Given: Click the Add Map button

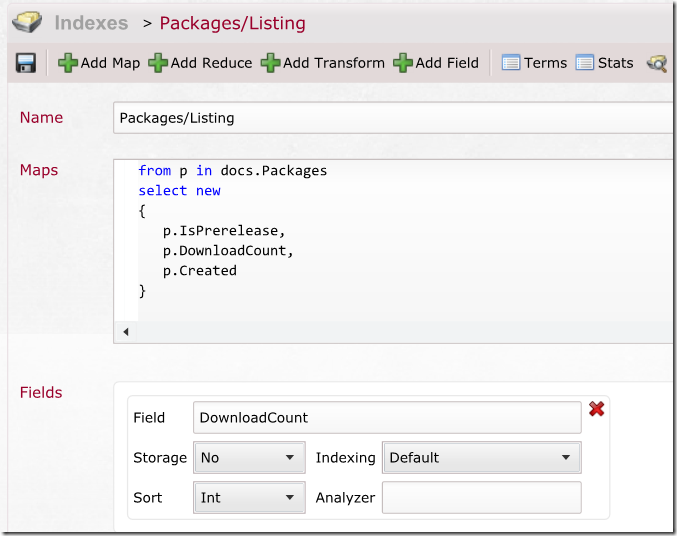Looking at the screenshot, I should click(x=99, y=63).
